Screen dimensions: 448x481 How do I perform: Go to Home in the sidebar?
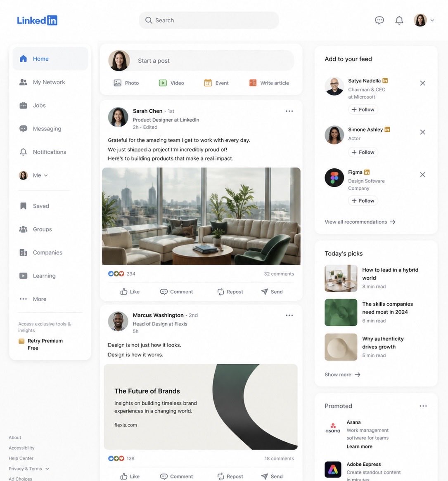coord(50,59)
